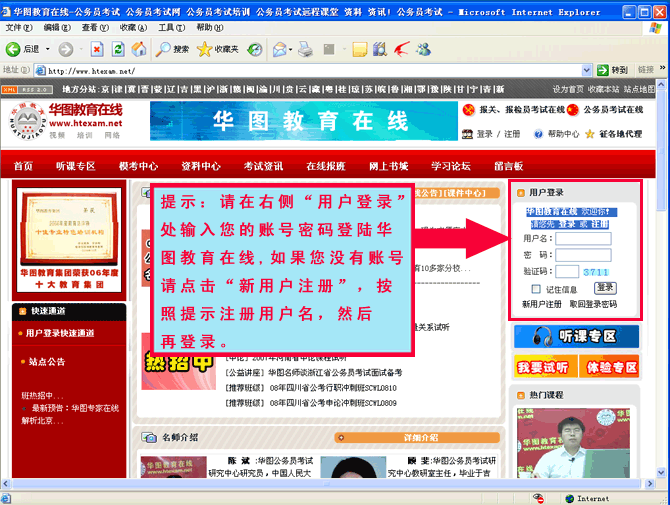Image resolution: width=670 pixels, height=505 pixels.
Task: Click inside the 验证码 input field
Action: click(x=567, y=271)
